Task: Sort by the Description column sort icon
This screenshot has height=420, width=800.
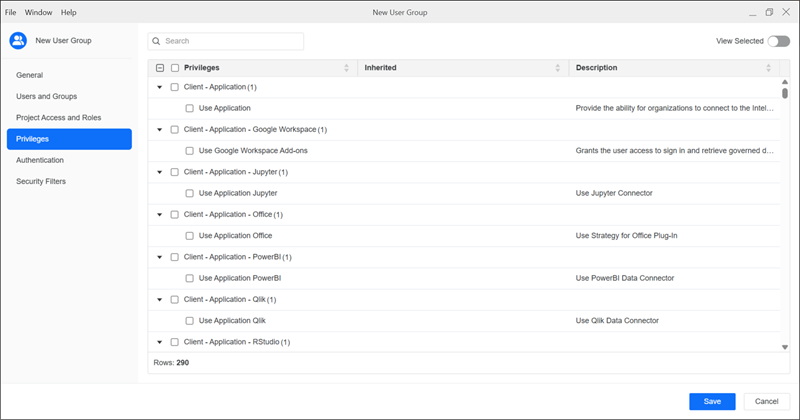Action: [x=768, y=68]
